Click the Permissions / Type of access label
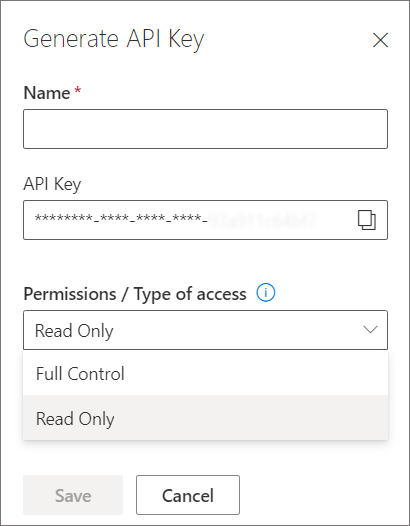 click(135, 294)
